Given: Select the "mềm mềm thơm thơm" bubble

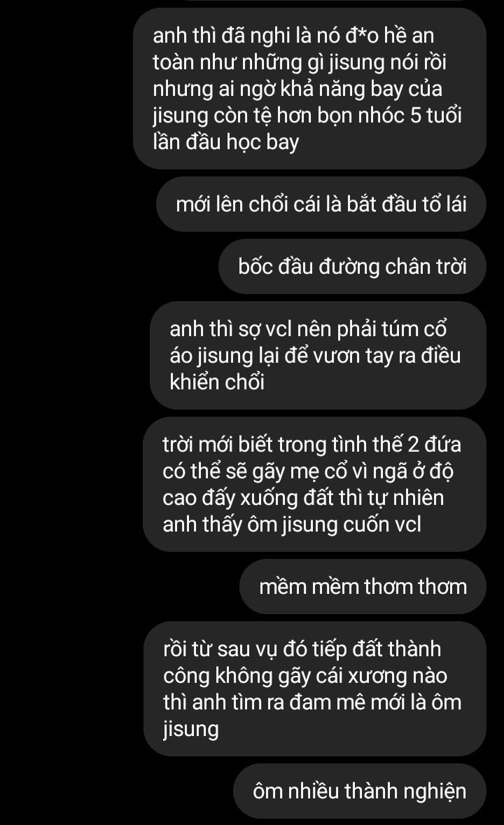Looking at the screenshot, I should coord(363,586).
